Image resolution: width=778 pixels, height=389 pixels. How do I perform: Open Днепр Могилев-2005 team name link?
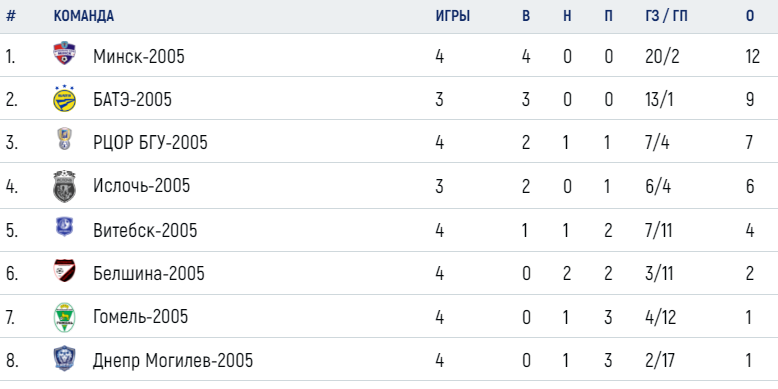[173, 361]
